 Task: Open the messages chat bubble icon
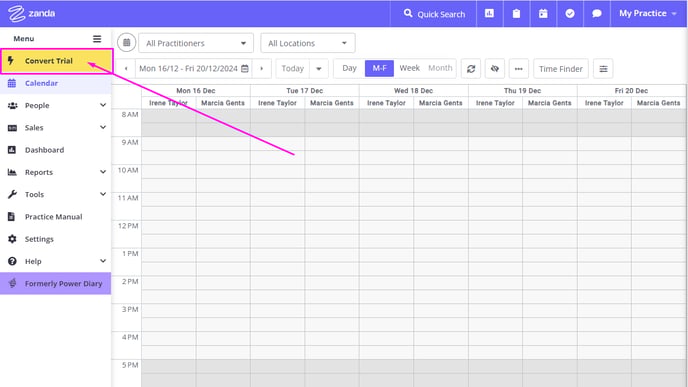pyautogui.click(x=597, y=14)
